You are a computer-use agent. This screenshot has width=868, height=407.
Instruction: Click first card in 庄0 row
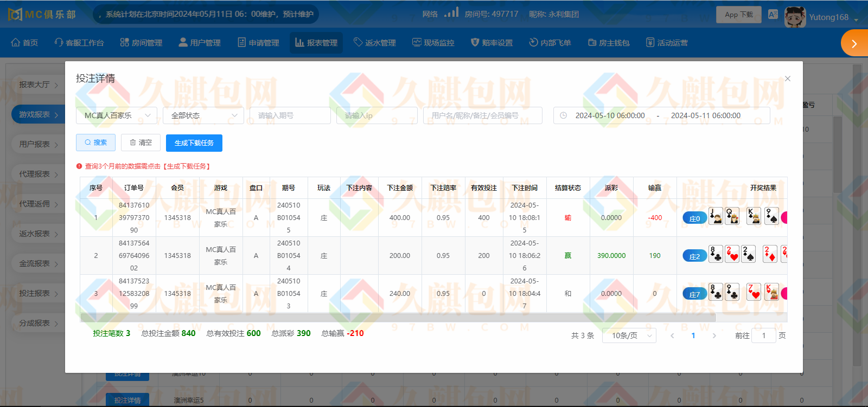(716, 216)
